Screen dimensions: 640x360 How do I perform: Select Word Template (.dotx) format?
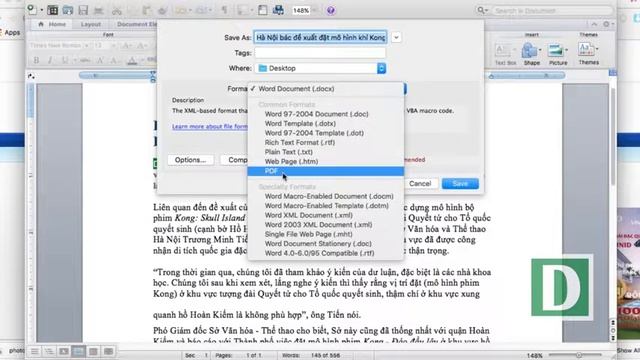[x=326, y=123]
